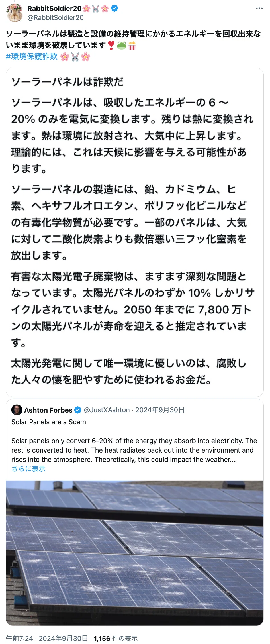Open the damaged solar panels photo

coord(135,553)
